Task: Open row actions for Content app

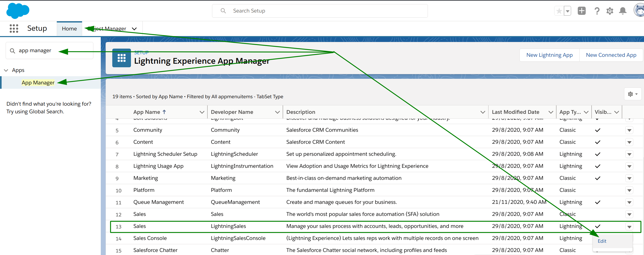Action: pos(629,142)
